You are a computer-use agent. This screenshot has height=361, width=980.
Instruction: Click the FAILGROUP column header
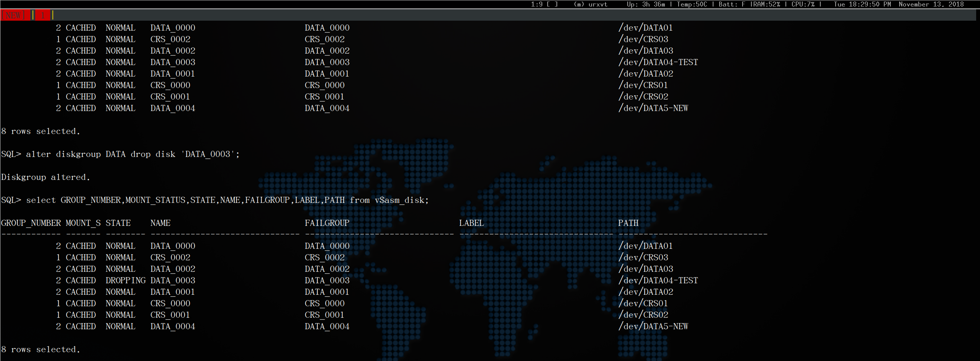coord(327,223)
